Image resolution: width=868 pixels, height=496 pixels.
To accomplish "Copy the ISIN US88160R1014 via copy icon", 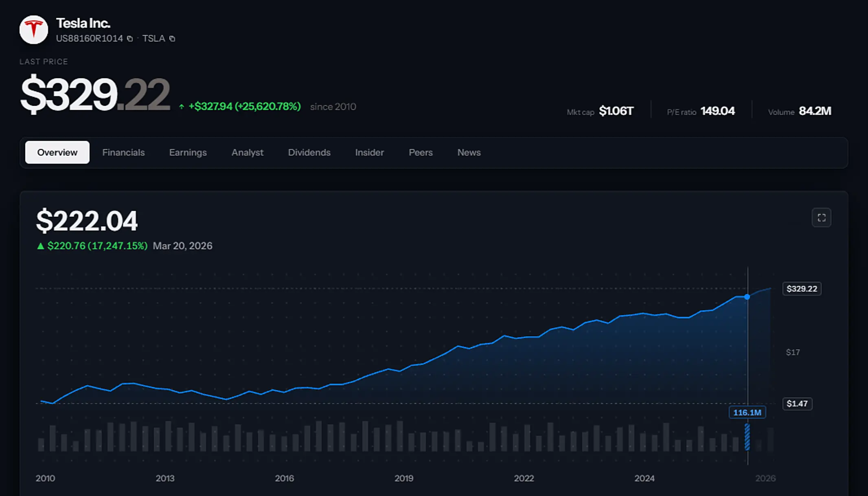I will coord(130,39).
